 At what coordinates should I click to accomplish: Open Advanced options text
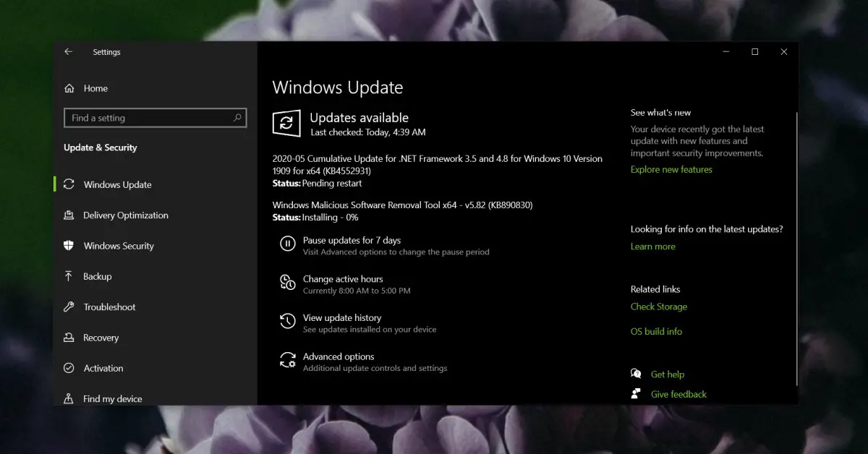pyautogui.click(x=339, y=356)
